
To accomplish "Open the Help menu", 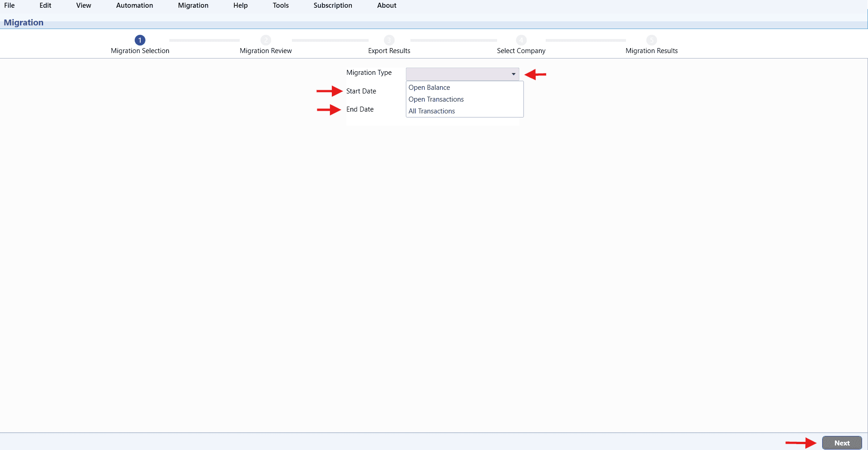I will click(x=241, y=5).
